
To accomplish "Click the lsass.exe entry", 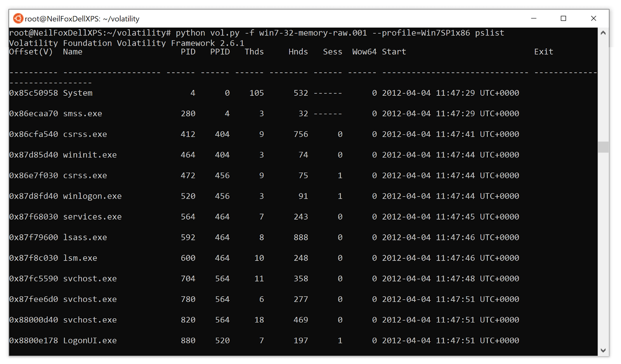I will click(x=85, y=237).
